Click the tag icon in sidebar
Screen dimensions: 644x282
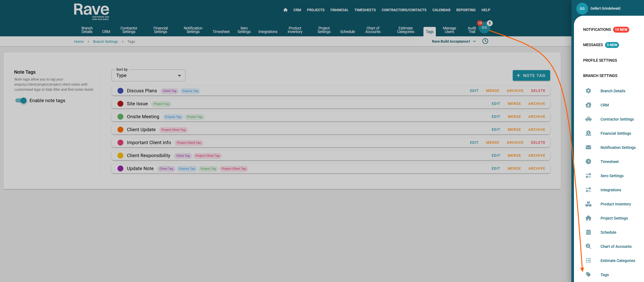tap(588, 275)
